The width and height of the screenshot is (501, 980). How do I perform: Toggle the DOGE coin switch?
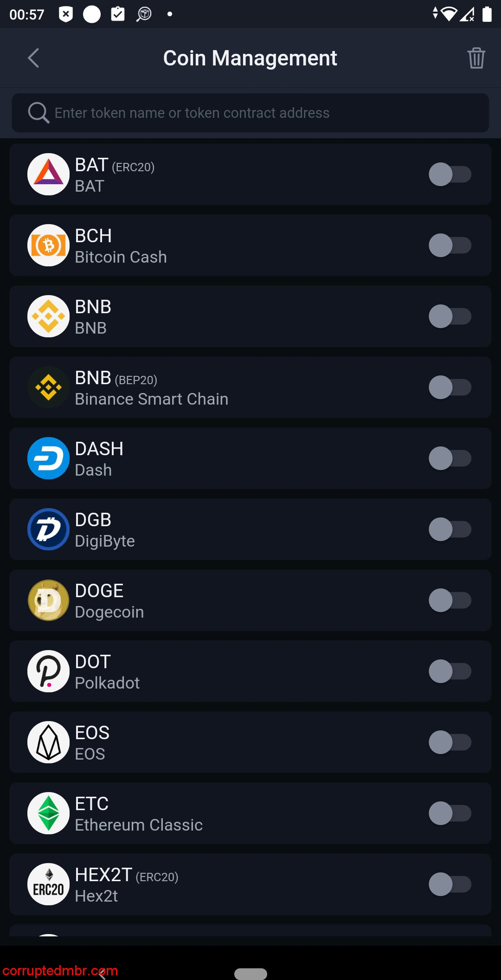click(450, 600)
